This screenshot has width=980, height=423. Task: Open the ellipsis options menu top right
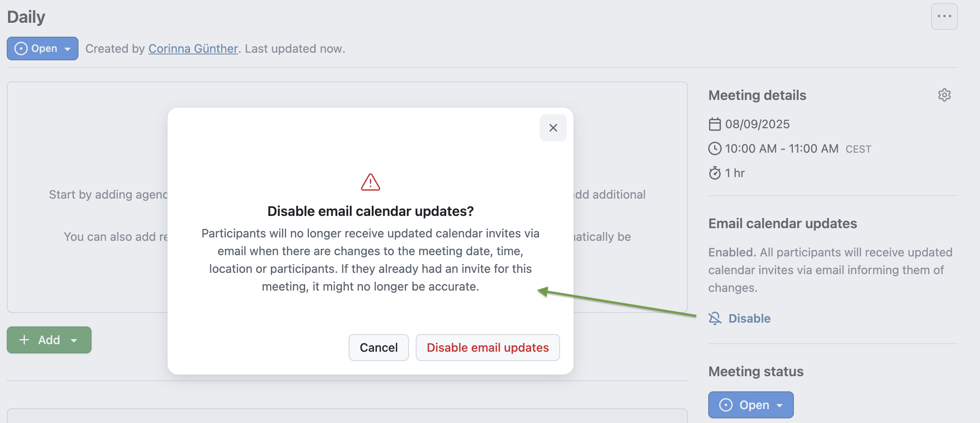point(944,16)
